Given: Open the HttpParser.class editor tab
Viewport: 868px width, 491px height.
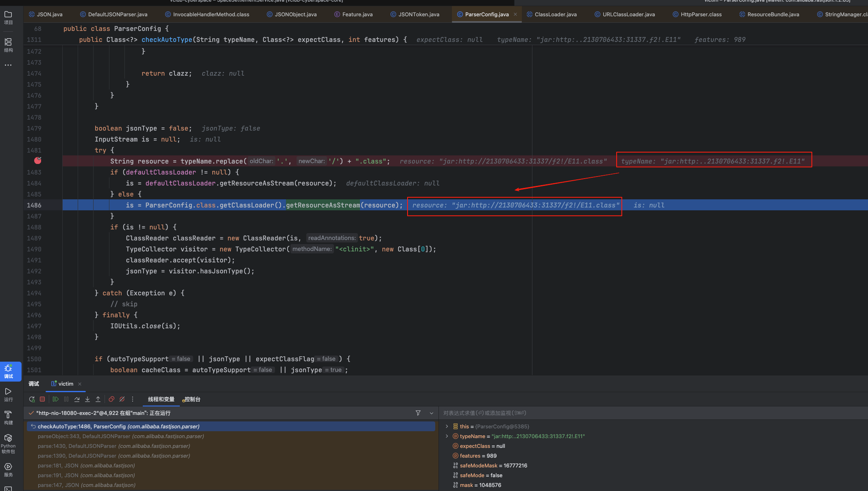Looking at the screenshot, I should [x=697, y=14].
